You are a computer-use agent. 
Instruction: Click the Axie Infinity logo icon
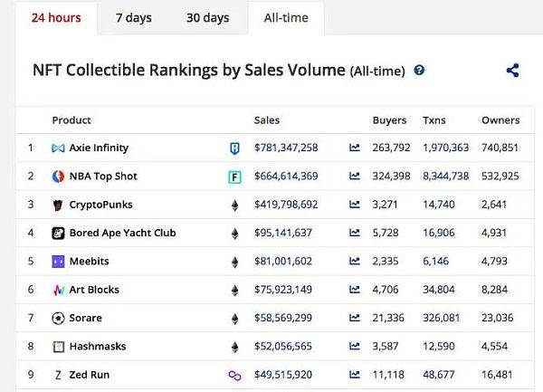tap(58, 148)
